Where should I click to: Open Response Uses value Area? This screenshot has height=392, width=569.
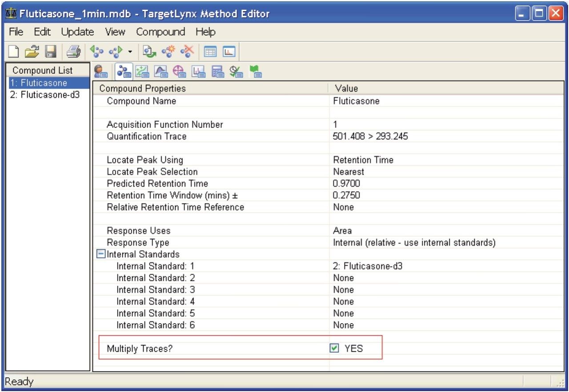pos(342,231)
